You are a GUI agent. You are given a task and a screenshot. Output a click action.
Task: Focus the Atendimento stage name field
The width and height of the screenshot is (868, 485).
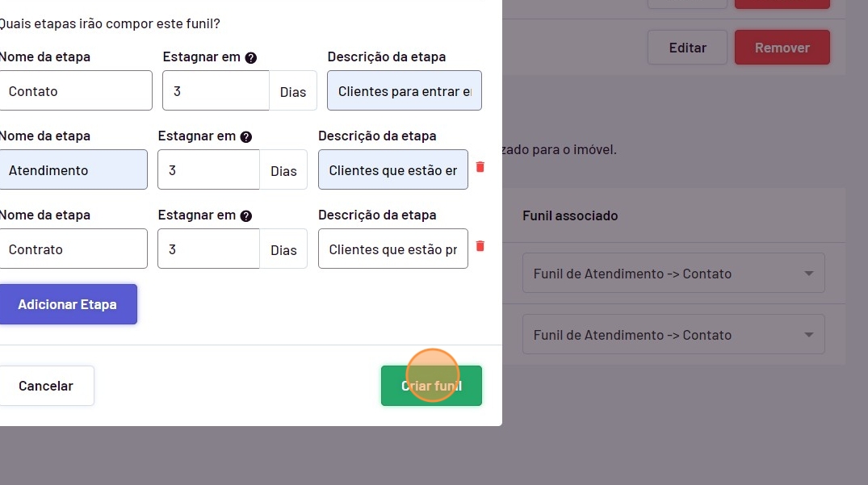(73, 170)
